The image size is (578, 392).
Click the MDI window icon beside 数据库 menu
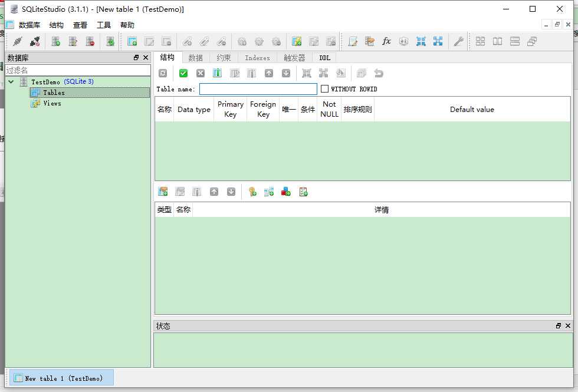(9, 25)
